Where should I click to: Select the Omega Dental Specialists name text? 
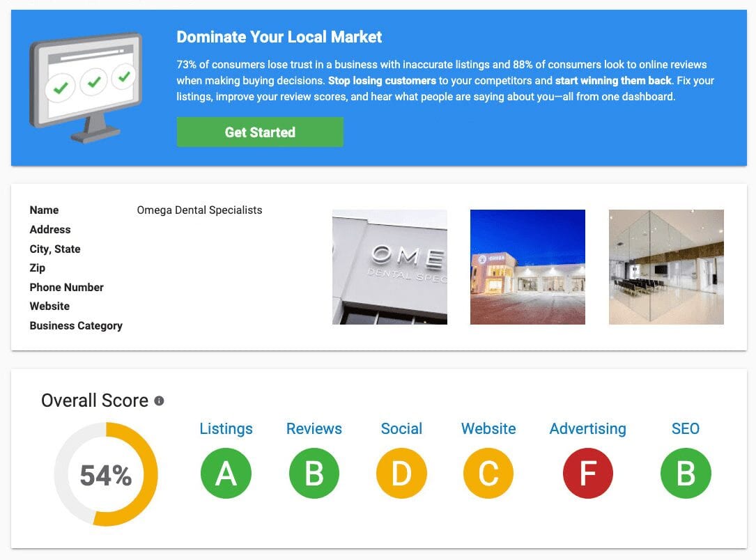(x=199, y=210)
